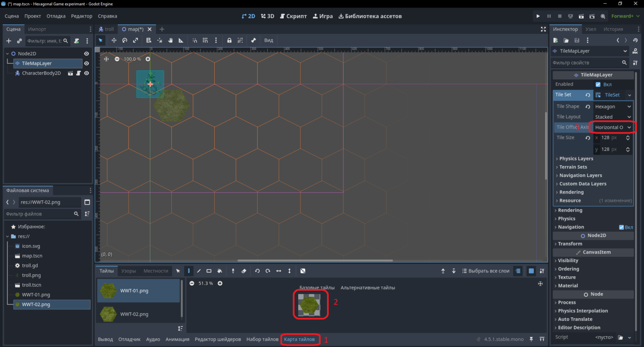Select troll.gd in file system
The height and width of the screenshot is (347, 644).
(x=30, y=265)
